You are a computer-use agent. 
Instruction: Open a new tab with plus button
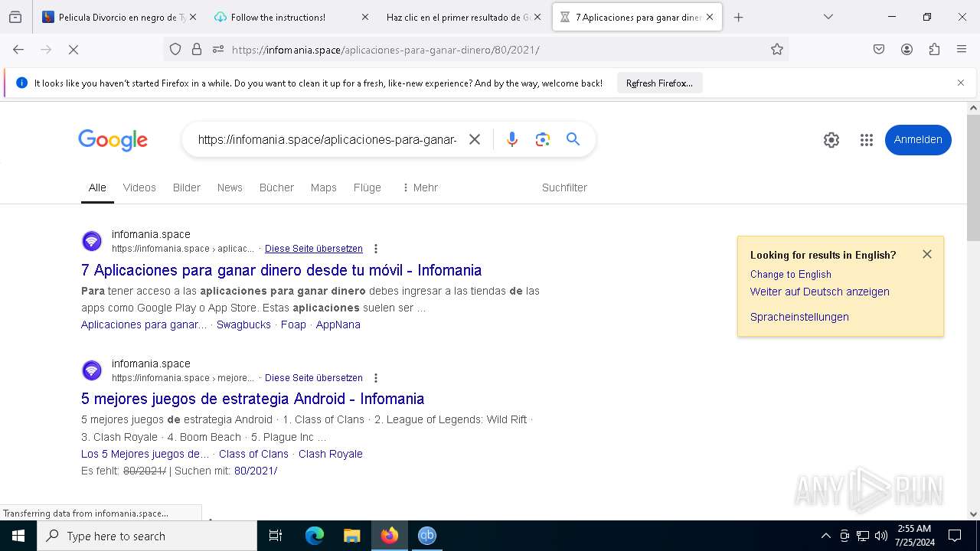[x=738, y=17]
